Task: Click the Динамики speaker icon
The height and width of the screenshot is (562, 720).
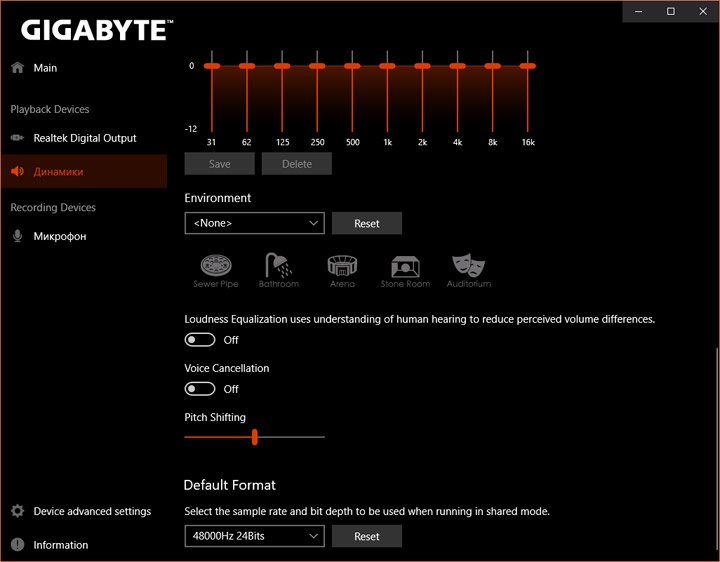Action: coord(17,171)
